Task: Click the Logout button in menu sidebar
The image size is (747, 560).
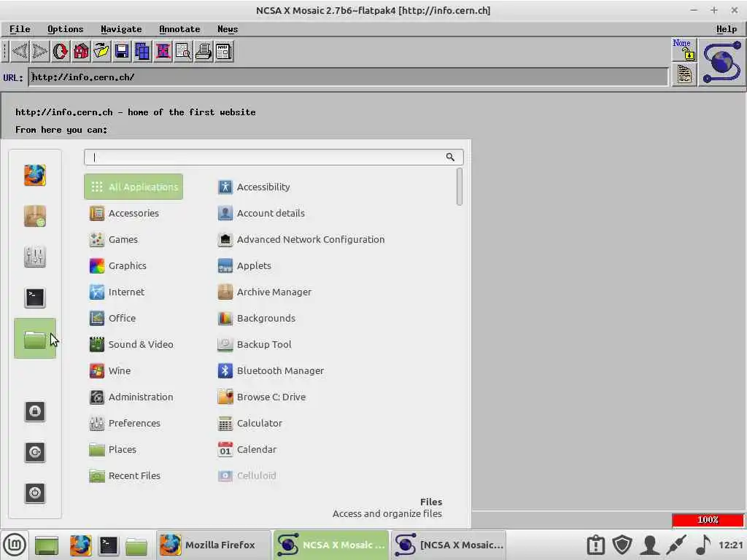Action: point(35,452)
